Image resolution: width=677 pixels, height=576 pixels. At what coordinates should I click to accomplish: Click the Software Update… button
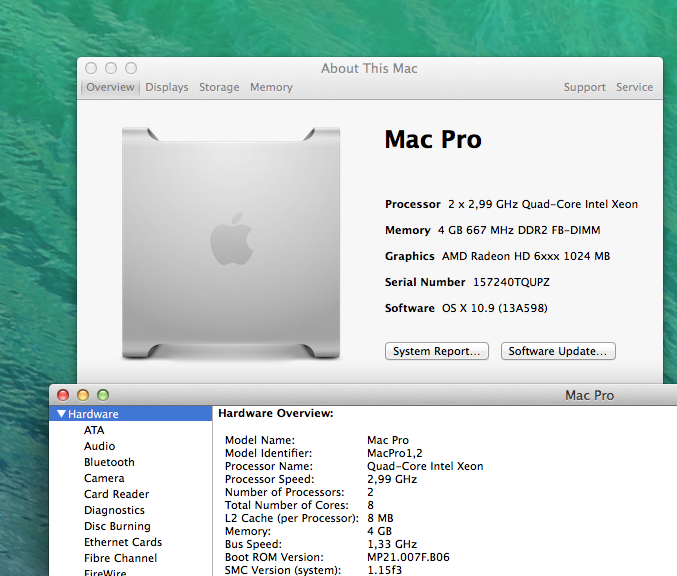(x=558, y=351)
